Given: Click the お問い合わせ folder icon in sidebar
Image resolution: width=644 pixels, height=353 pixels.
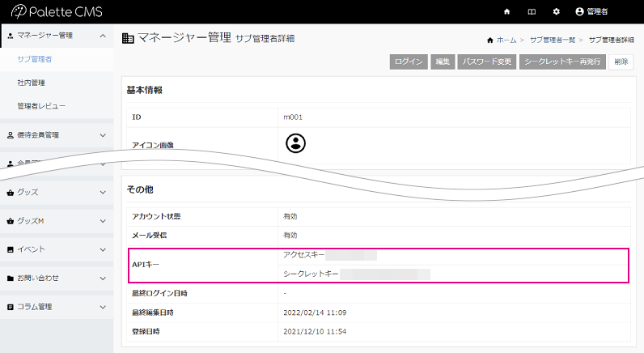Looking at the screenshot, I should point(11,279).
